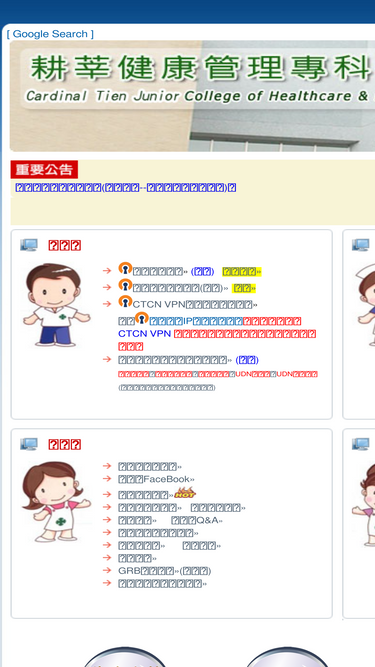Click the computer icon of the boy panel
The height and width of the screenshot is (667, 375).
tap(29, 245)
